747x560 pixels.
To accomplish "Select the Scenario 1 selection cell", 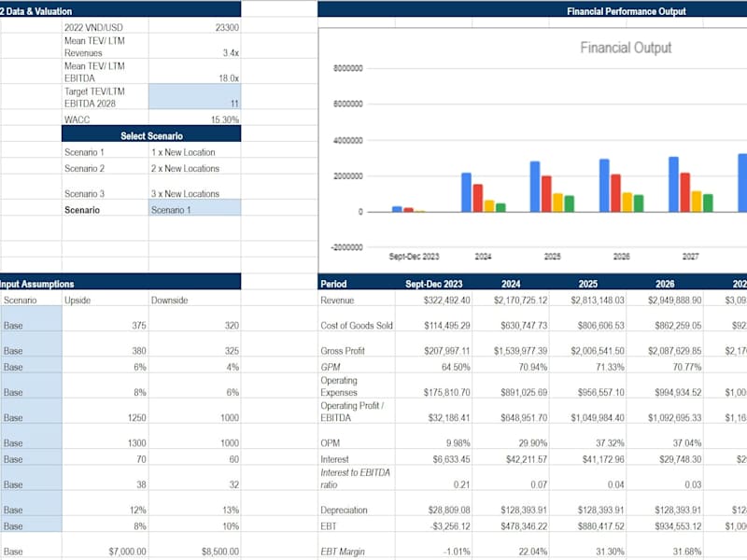I will [x=194, y=207].
